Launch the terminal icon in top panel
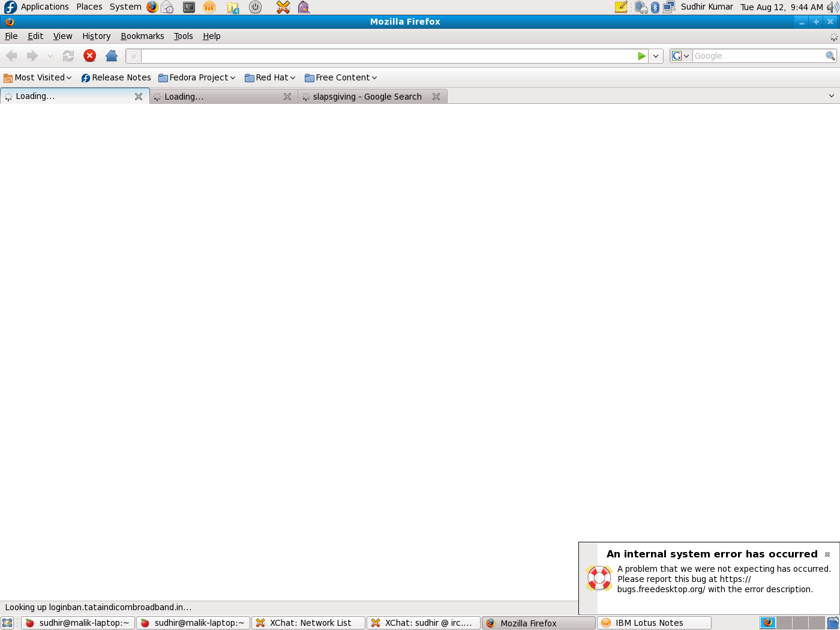The image size is (840, 630). [x=189, y=7]
